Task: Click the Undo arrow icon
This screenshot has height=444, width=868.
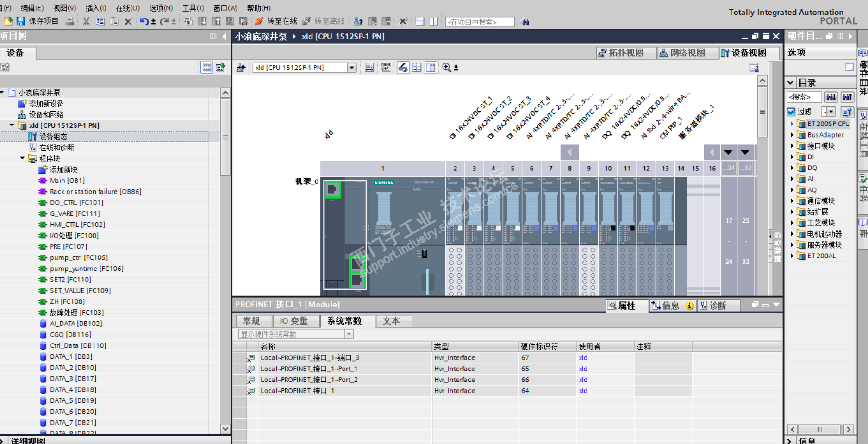Action: click(144, 21)
